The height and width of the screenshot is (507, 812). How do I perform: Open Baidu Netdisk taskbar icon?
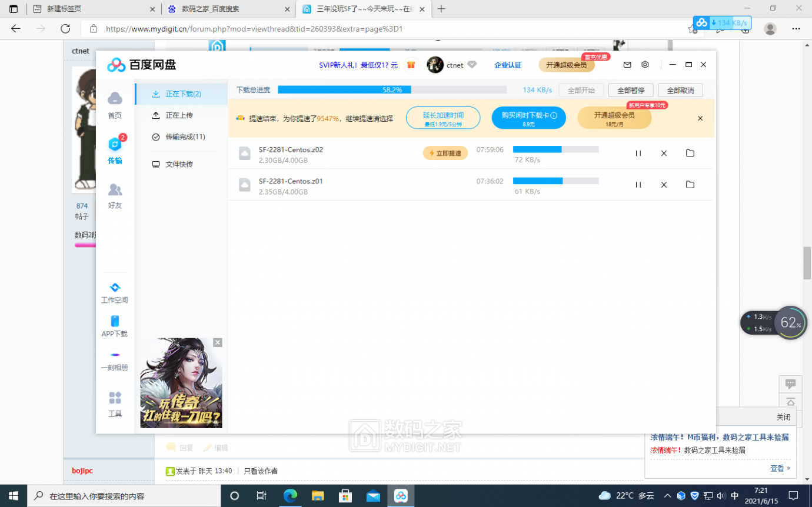point(401,496)
